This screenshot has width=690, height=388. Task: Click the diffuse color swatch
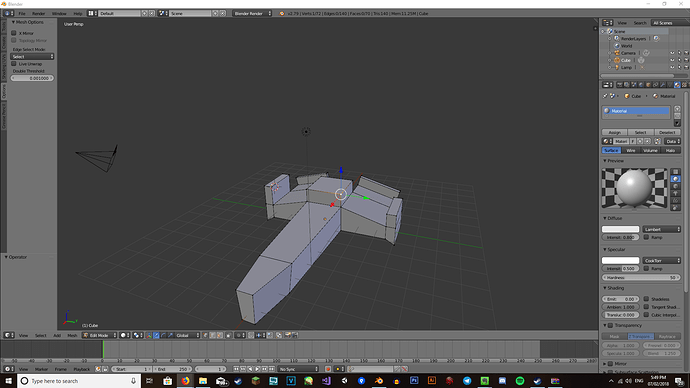coord(620,229)
